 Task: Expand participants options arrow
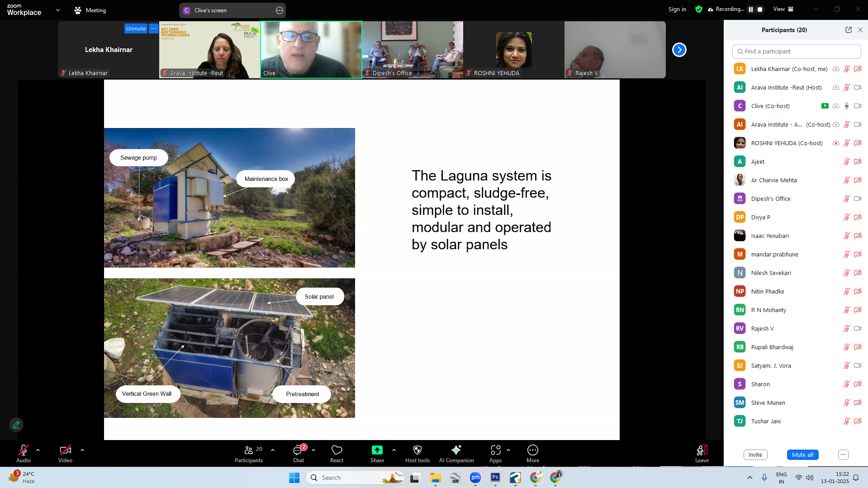pyautogui.click(x=273, y=450)
